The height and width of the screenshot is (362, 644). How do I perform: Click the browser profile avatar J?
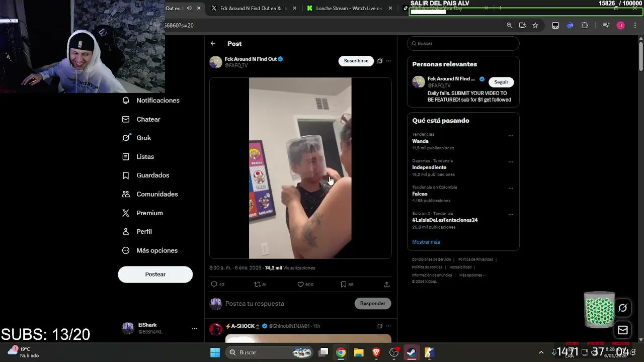tap(621, 26)
